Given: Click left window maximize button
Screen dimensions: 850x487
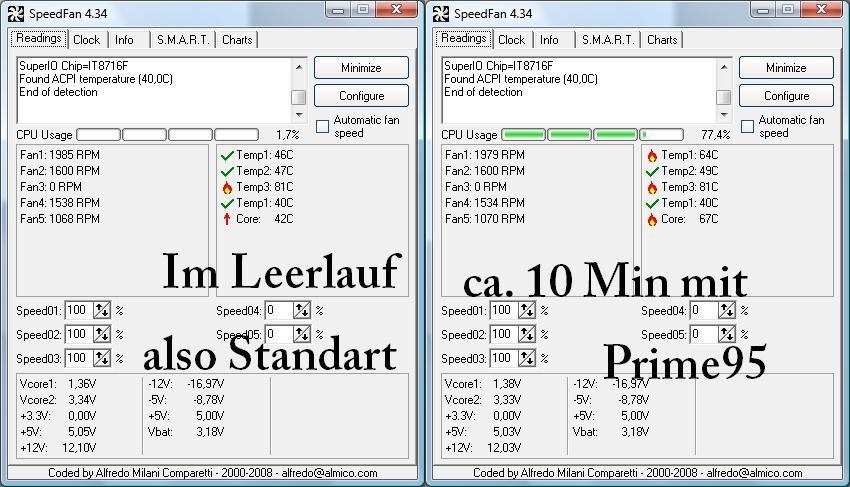Looking at the screenshot, I should pyautogui.click(x=364, y=9).
